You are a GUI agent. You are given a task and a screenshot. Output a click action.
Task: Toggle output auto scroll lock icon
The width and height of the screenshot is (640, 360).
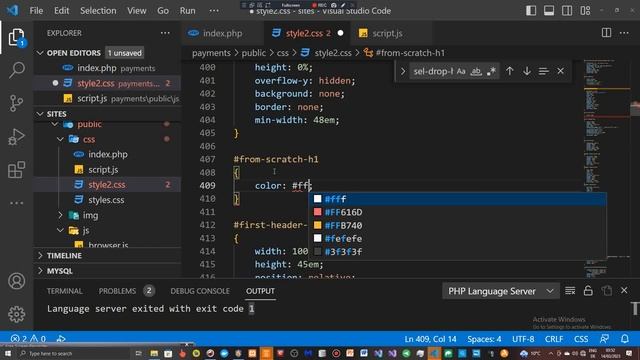coord(588,291)
